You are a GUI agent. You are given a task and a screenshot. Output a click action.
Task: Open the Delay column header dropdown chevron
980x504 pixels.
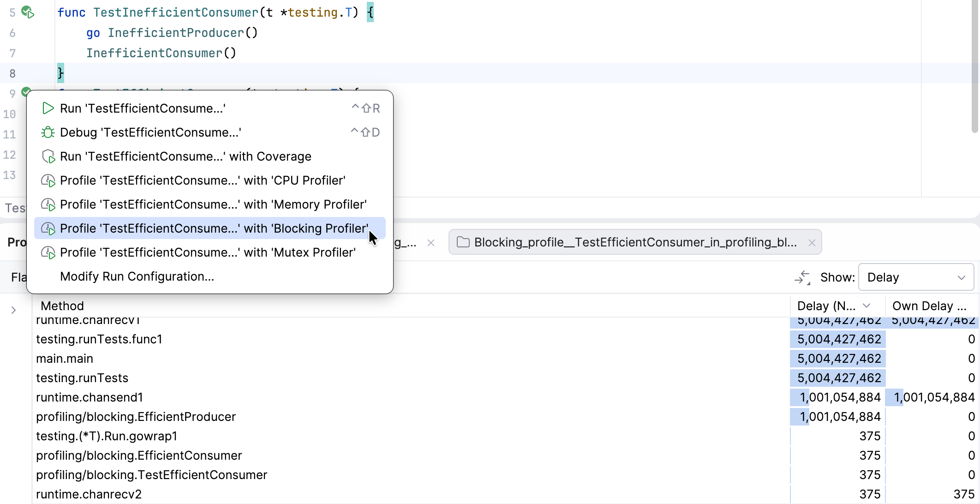tap(867, 306)
